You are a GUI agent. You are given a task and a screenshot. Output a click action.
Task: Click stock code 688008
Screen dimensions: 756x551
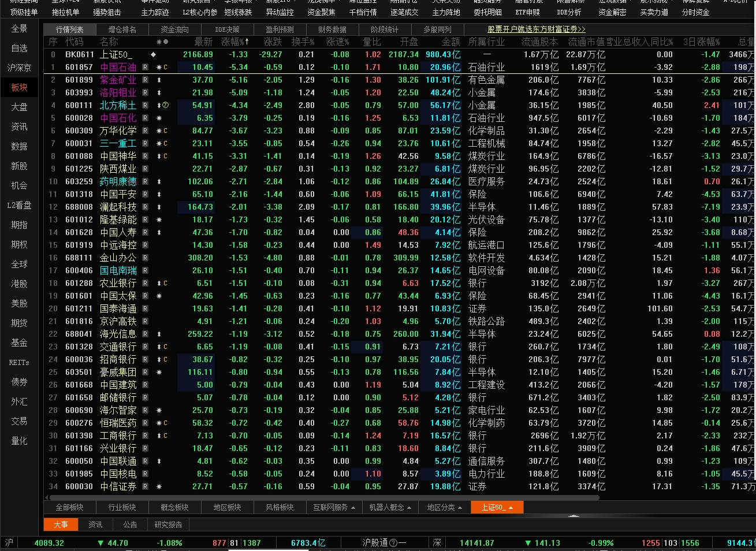coord(79,207)
